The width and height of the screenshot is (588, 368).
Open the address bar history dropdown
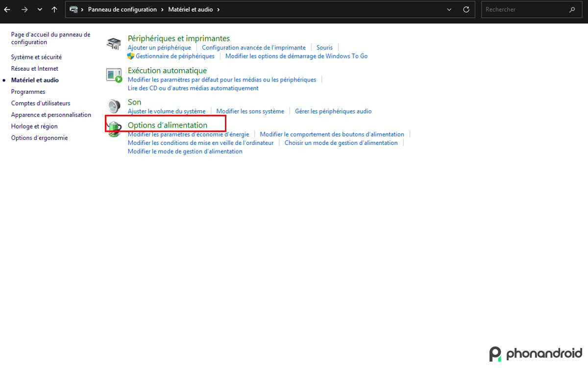(449, 9)
